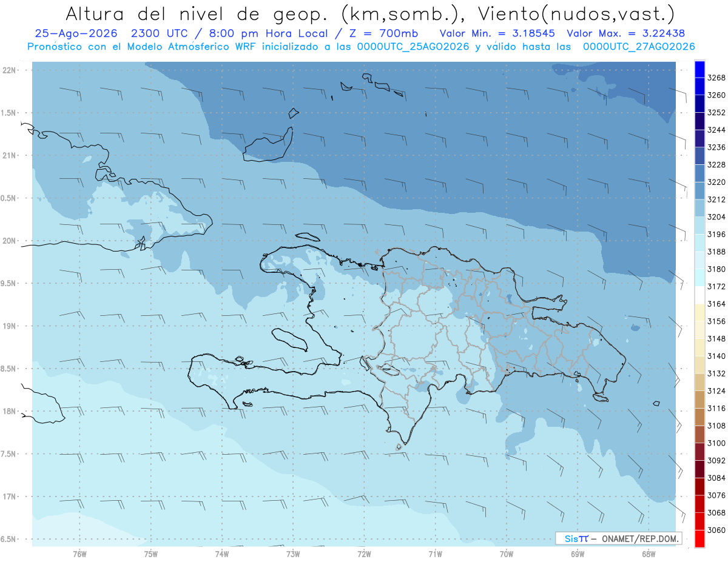Viewport: 728px width, 562px height.
Task: Click the '0.5N' latitude label
Action: click(8, 198)
